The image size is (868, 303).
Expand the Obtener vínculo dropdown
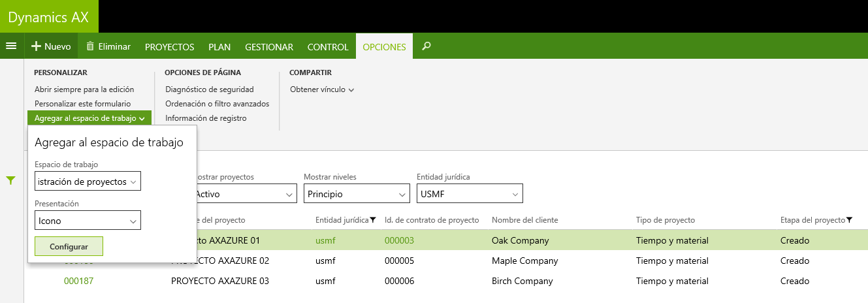(x=322, y=89)
